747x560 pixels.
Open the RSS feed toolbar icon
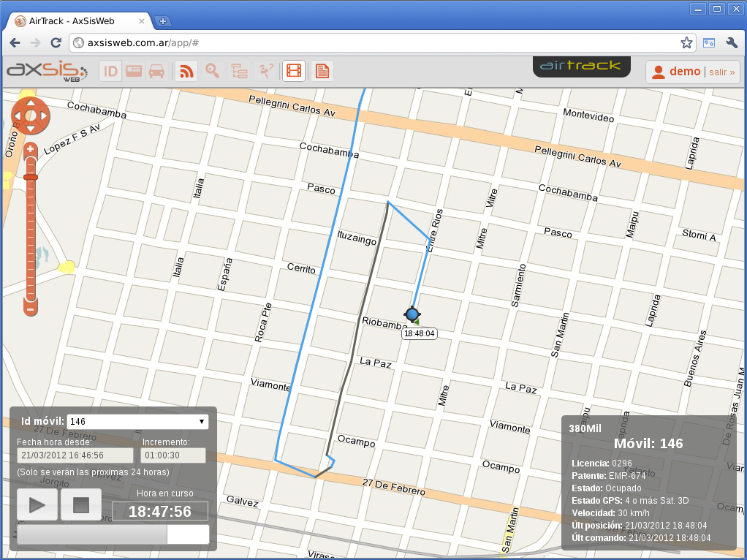pos(186,71)
